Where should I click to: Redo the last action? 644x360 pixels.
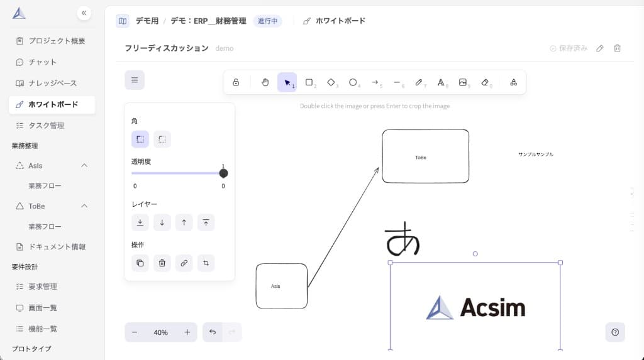point(232,332)
